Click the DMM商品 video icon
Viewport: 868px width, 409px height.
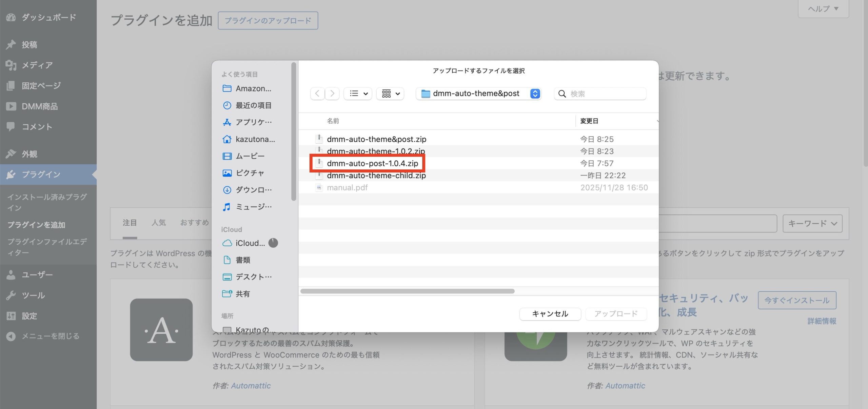(11, 106)
